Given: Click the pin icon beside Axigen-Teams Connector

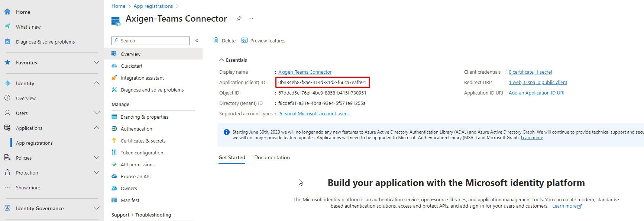Looking at the screenshot, I should 239,19.
